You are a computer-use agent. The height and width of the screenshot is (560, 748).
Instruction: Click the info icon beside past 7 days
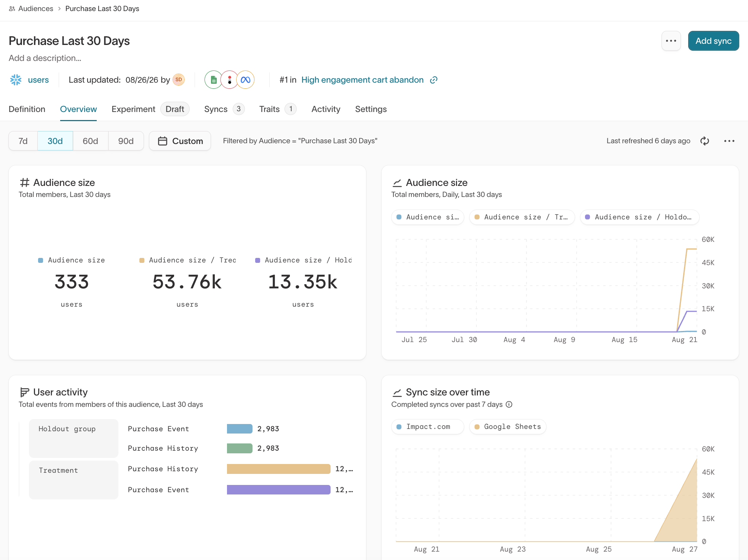point(509,405)
